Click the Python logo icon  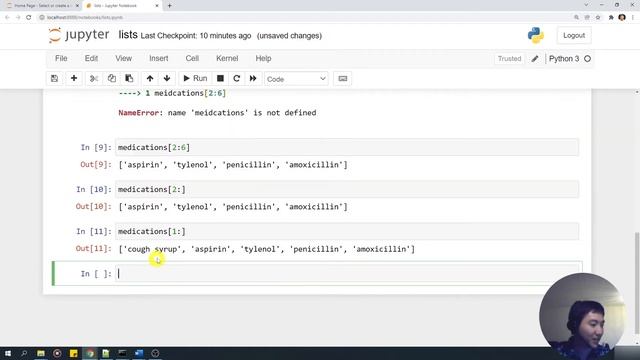pyautogui.click(x=536, y=36)
